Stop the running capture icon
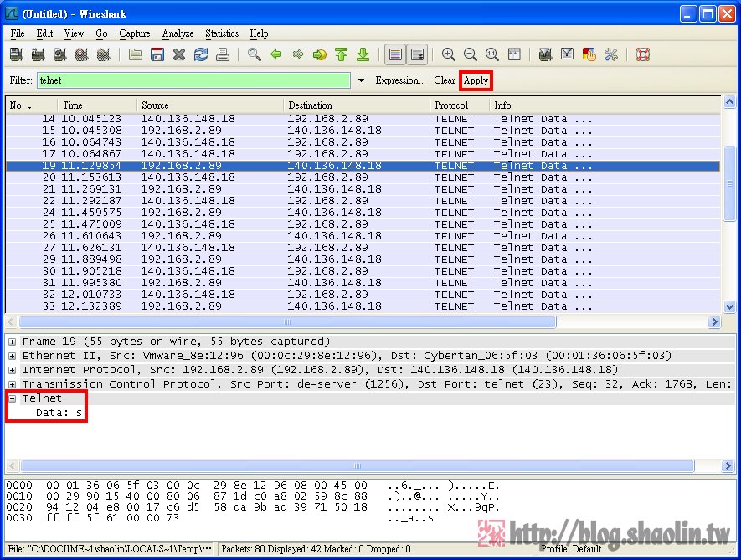Image resolution: width=741 pixels, height=560 pixels. [x=81, y=54]
